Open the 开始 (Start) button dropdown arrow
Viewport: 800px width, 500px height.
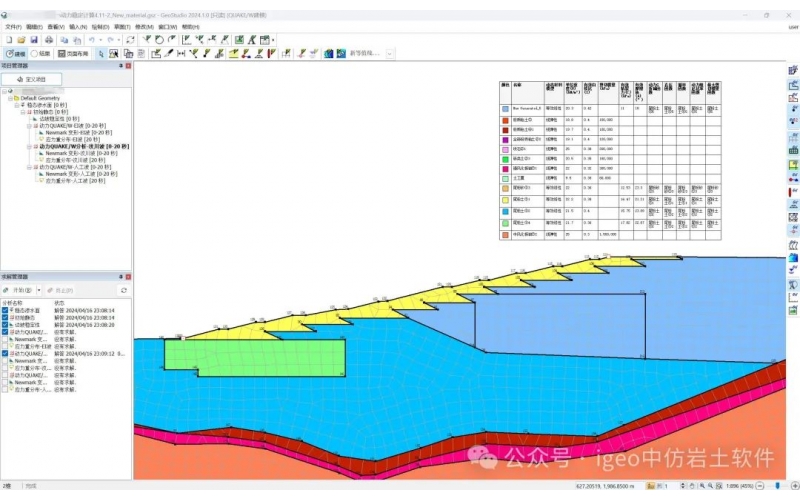tap(39, 290)
